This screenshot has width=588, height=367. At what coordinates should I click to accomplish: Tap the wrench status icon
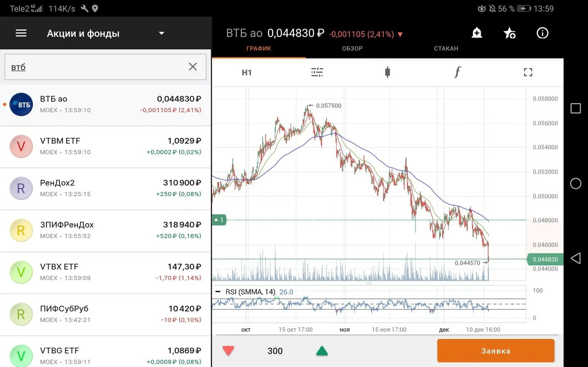(84, 9)
